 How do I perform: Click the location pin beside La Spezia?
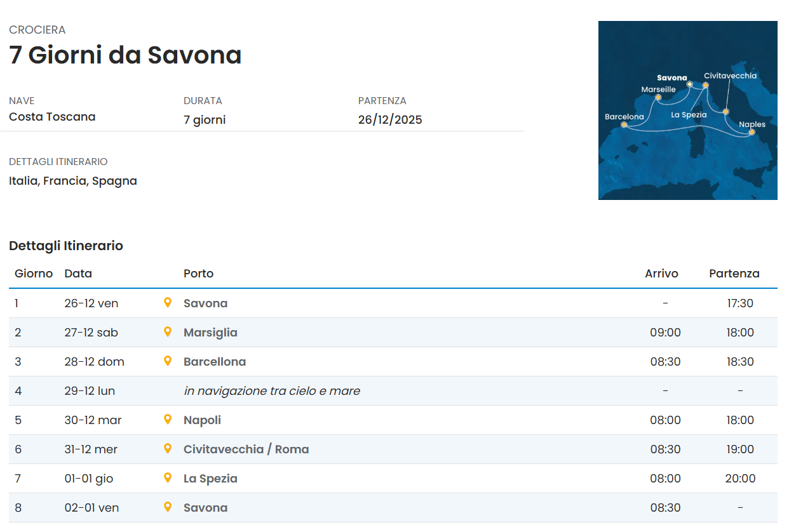(168, 477)
